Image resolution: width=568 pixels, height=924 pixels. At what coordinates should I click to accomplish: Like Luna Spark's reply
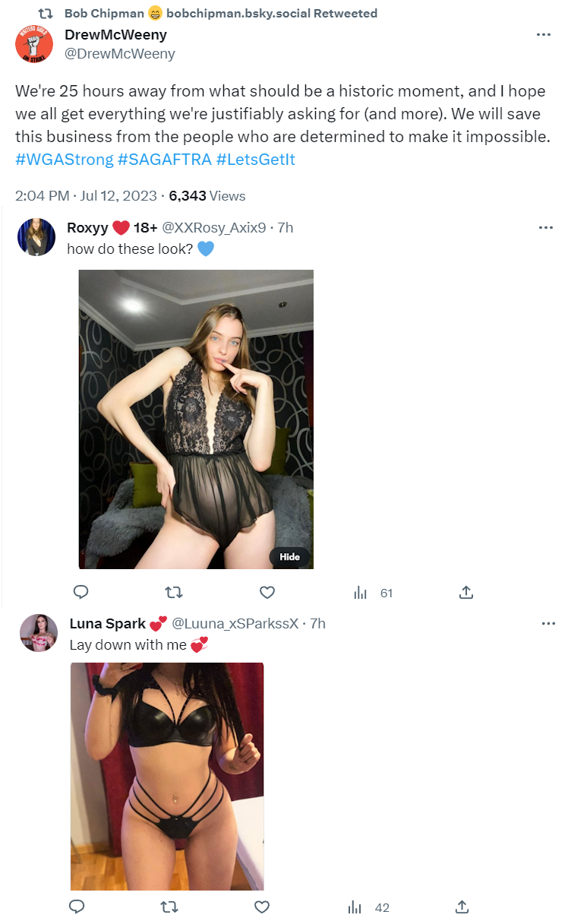tap(262, 907)
